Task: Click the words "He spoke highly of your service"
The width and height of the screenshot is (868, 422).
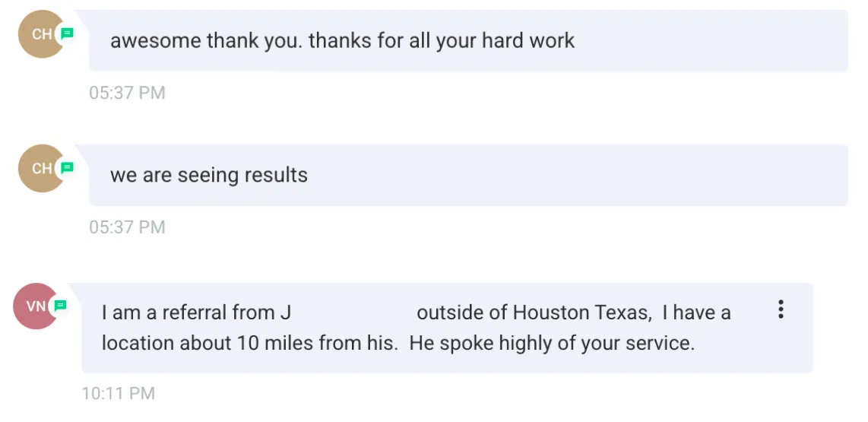Action: tap(552, 344)
